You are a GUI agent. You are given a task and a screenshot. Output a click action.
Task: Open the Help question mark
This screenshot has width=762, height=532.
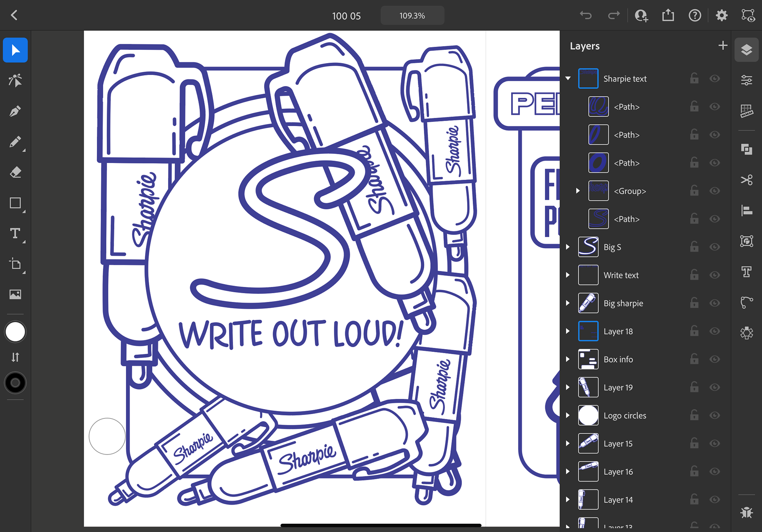coord(695,15)
